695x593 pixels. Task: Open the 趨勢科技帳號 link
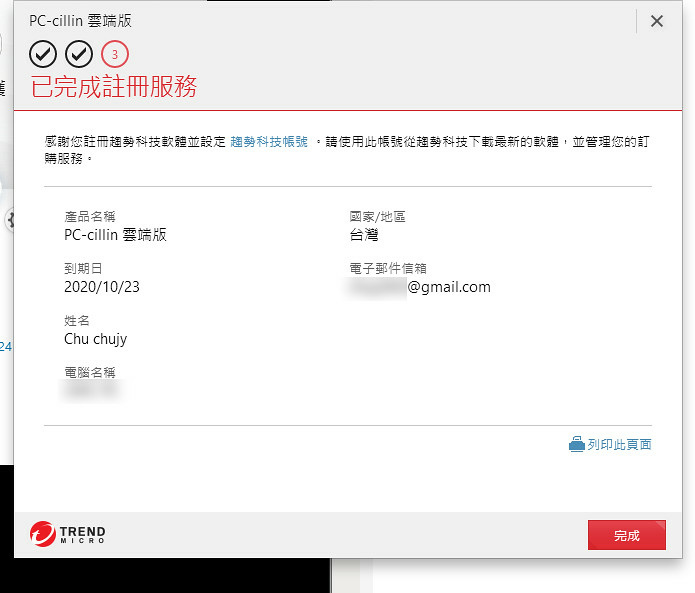269,142
